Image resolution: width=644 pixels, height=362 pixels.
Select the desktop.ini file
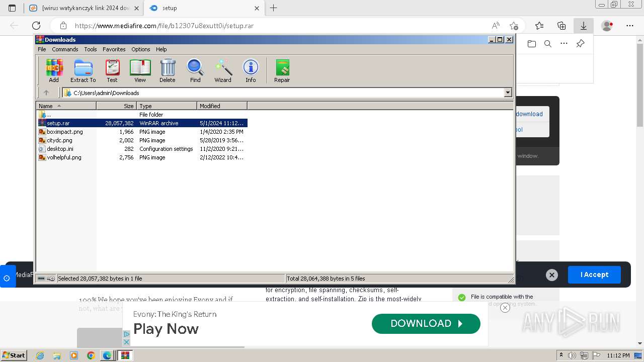[142, 149]
